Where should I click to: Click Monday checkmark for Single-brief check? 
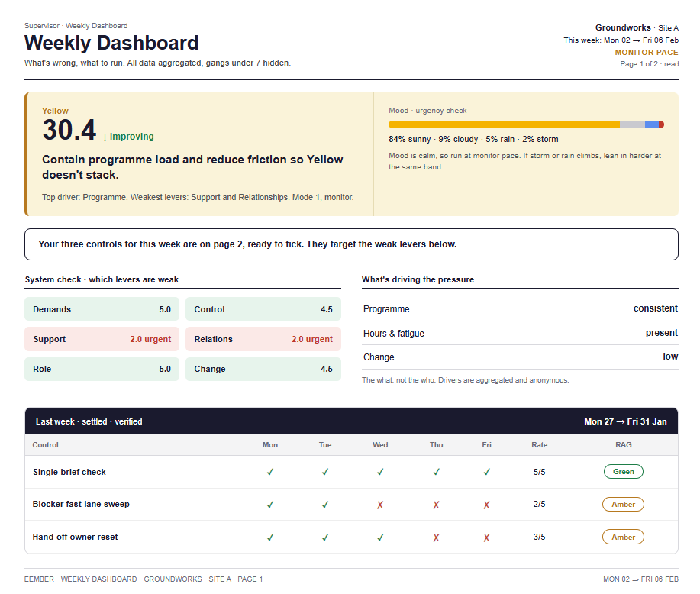[270, 472]
